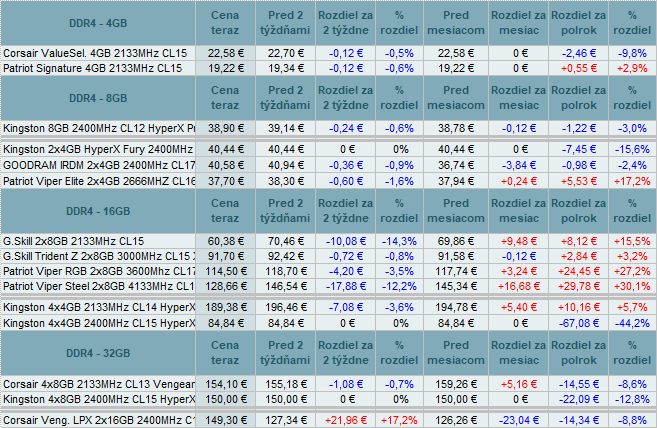Select the 149,30 € current price cell
Image resolution: width=657 pixels, height=428 pixels.
(x=225, y=420)
